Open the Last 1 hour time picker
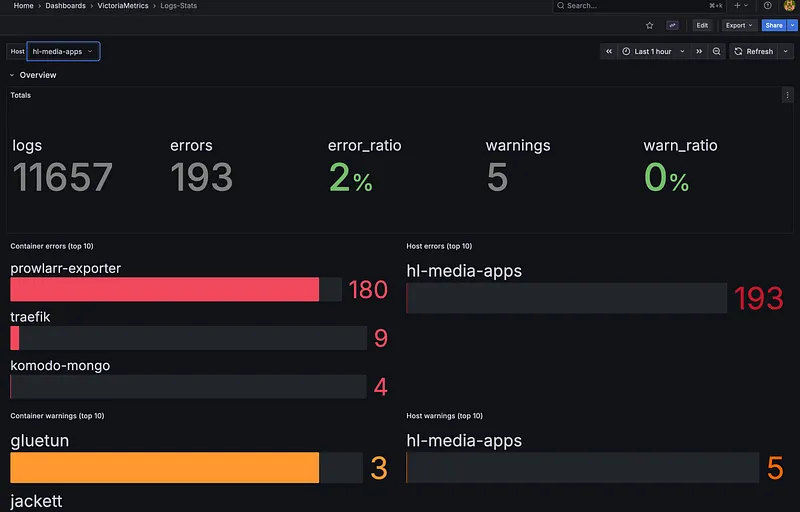 [x=653, y=51]
